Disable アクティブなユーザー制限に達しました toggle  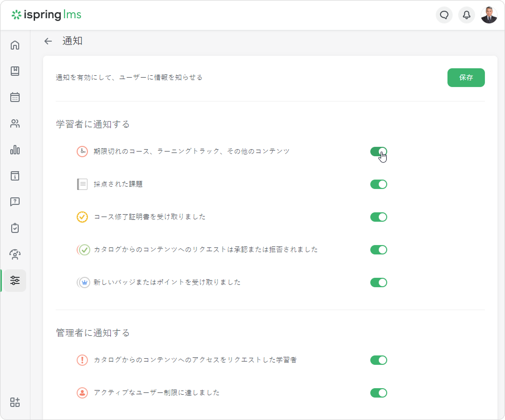(x=378, y=393)
